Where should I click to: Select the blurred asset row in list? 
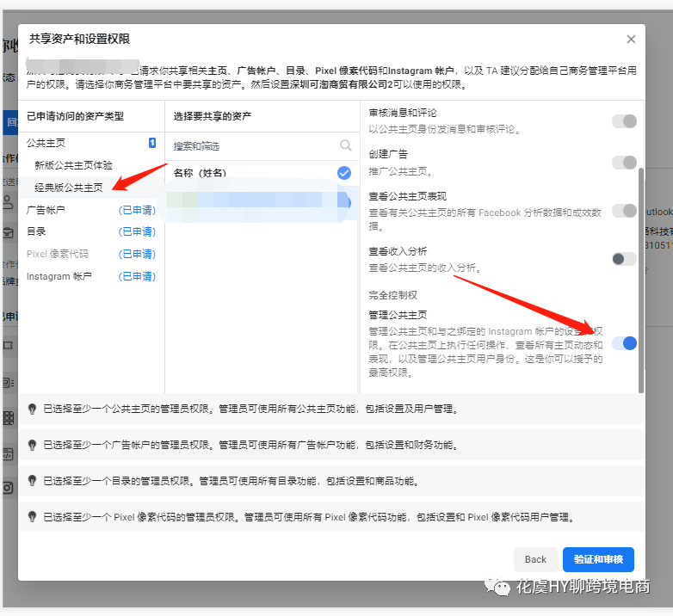(262, 203)
